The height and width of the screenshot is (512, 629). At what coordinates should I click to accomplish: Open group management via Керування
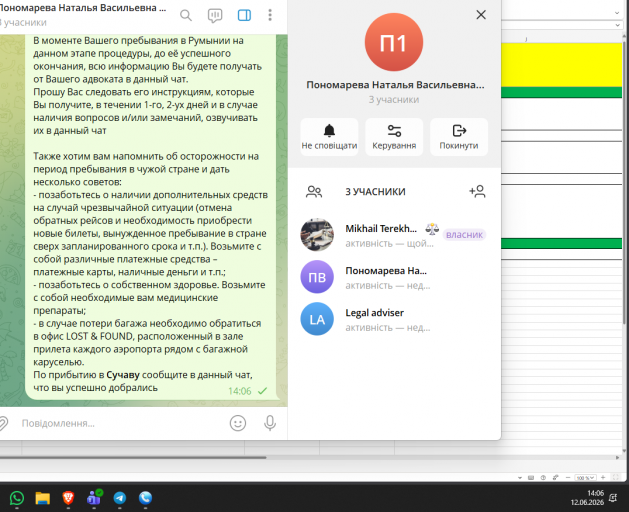click(x=394, y=137)
